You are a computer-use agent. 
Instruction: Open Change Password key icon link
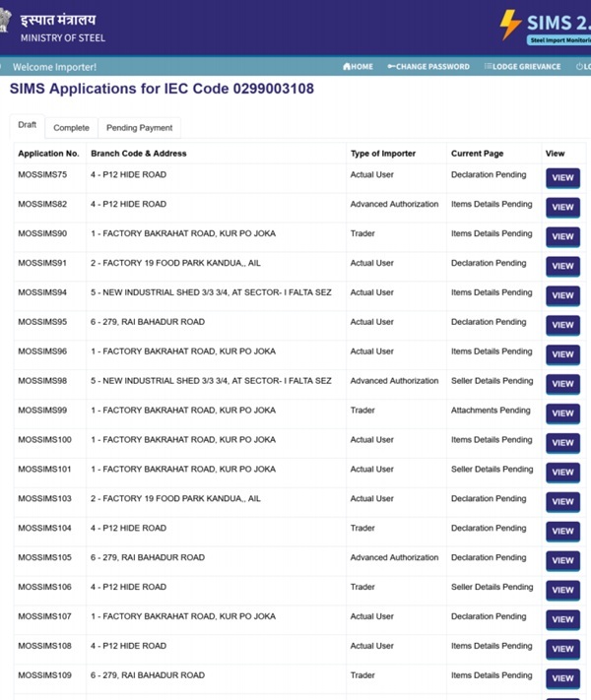(392, 67)
